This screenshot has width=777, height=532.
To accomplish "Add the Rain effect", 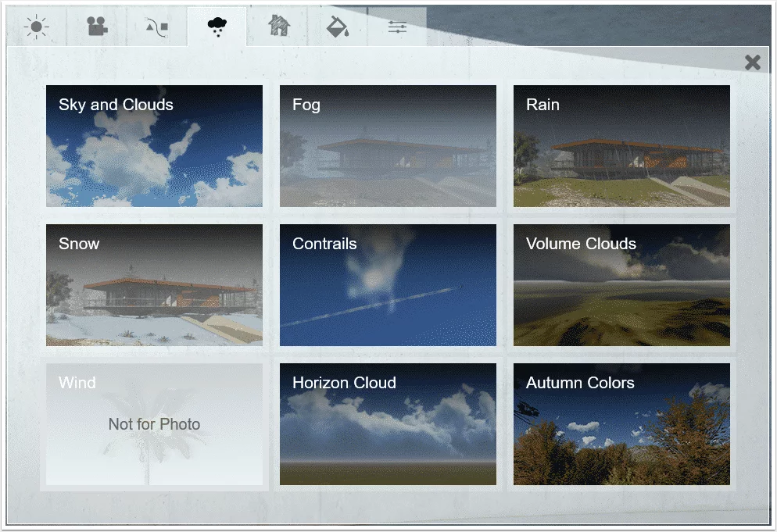I will pyautogui.click(x=621, y=146).
